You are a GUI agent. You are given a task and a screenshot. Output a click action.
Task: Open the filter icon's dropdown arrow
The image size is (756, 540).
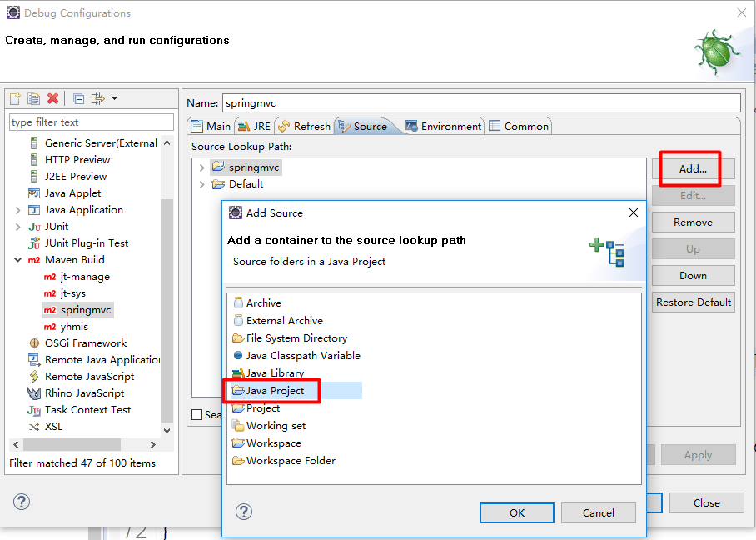pos(114,98)
